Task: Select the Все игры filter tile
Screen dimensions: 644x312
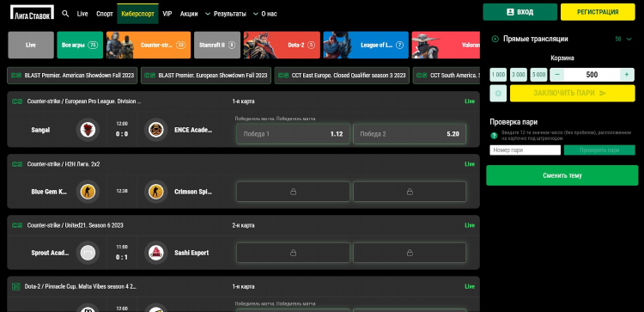Action: point(80,46)
